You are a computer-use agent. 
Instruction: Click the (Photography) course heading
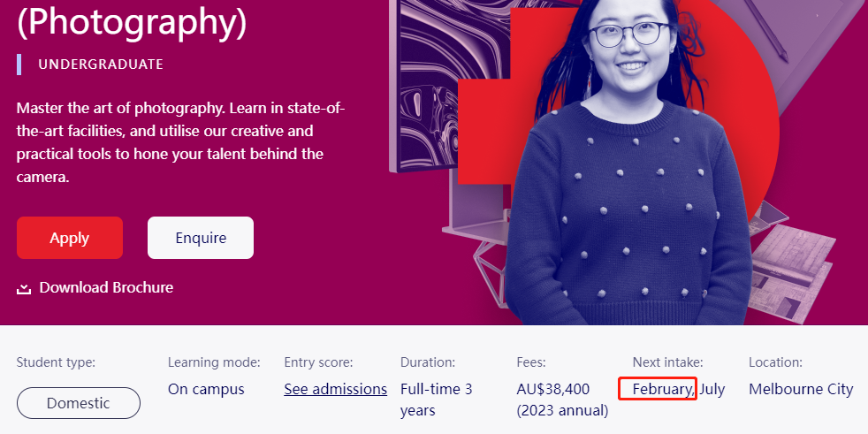[x=132, y=22]
